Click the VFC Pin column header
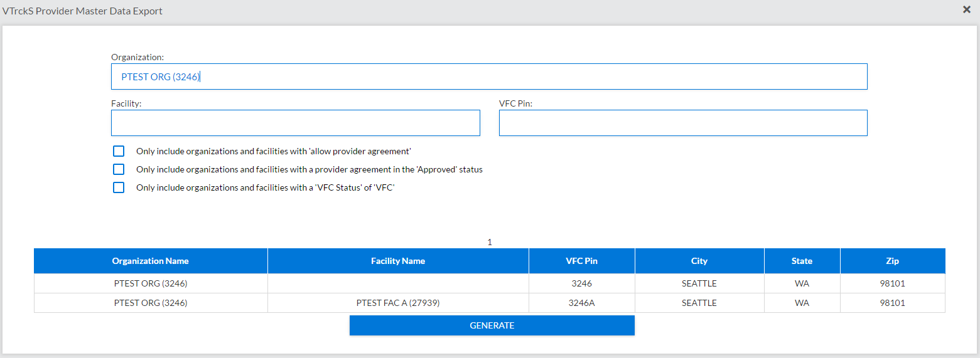980x358 pixels. (x=582, y=261)
